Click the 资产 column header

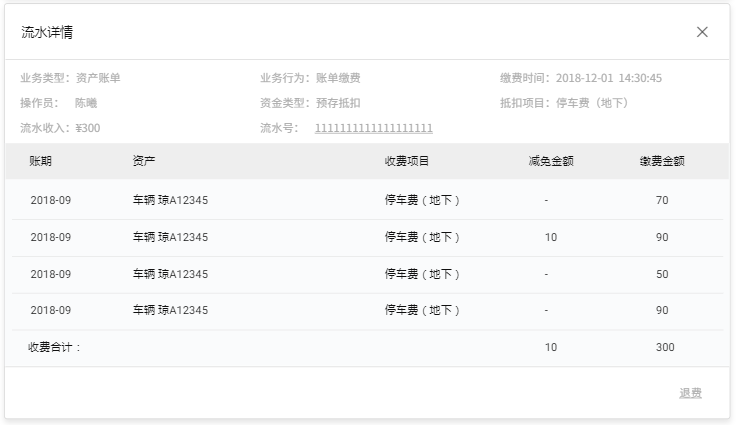[x=144, y=161]
